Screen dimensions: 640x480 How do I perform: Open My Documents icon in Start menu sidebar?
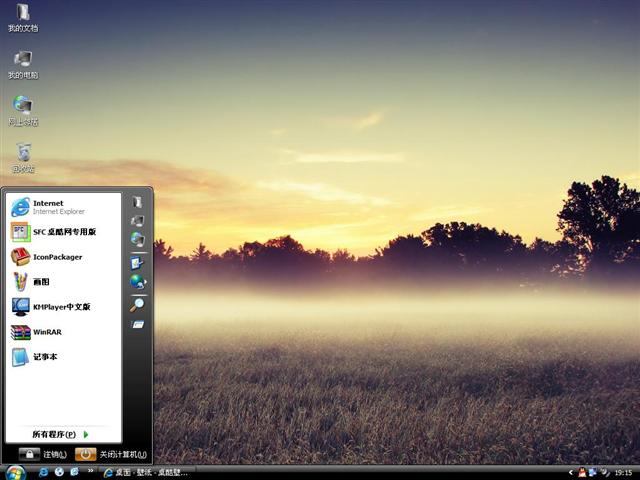tap(138, 202)
